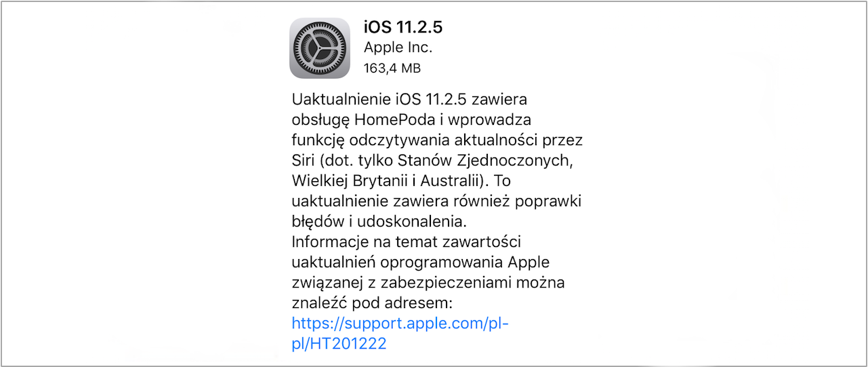Click the Apple Inc. developer name
868x367 pixels.
click(398, 47)
